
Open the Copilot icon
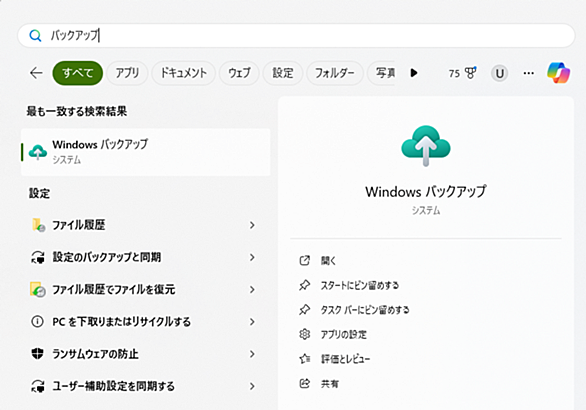(558, 73)
